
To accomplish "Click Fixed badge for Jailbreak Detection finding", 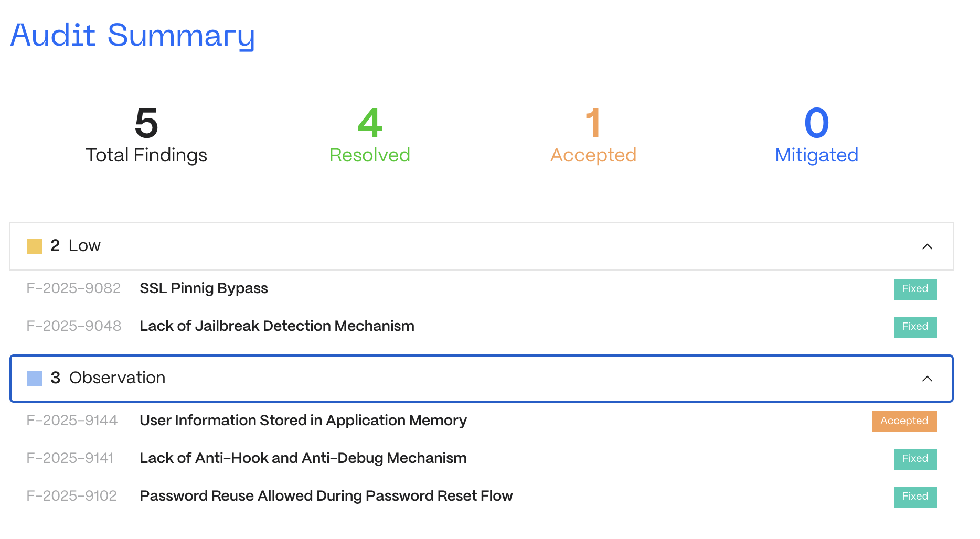I will 915,327.
